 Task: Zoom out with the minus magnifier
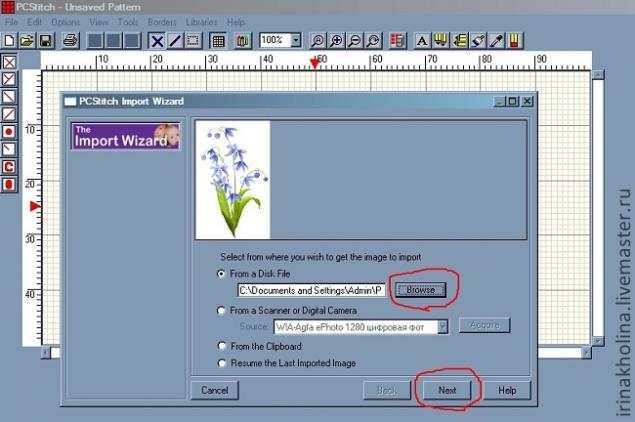(355, 41)
